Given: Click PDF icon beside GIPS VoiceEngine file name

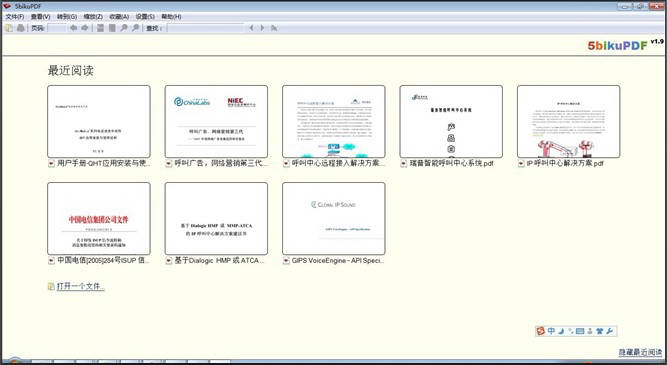Looking at the screenshot, I should coord(286,260).
